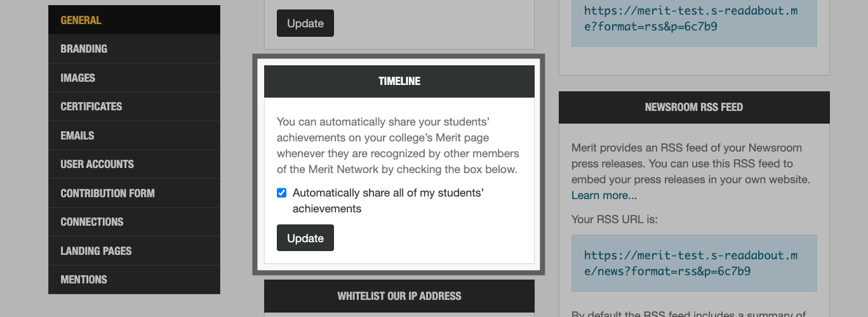The height and width of the screenshot is (317, 868).
Task: Open the General settings section
Action: [81, 20]
